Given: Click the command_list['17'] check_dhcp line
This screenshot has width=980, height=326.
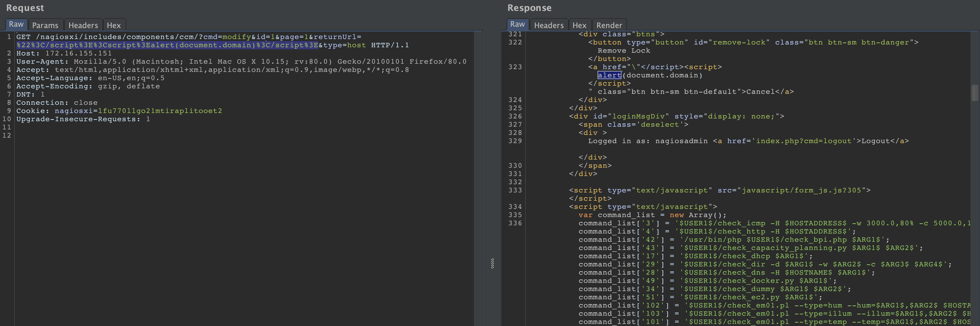Looking at the screenshot, I should pyautogui.click(x=695, y=256).
